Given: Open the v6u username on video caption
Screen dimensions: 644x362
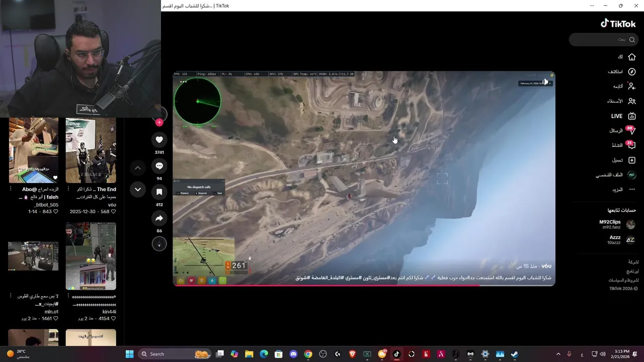Looking at the screenshot, I should pyautogui.click(x=546, y=266).
